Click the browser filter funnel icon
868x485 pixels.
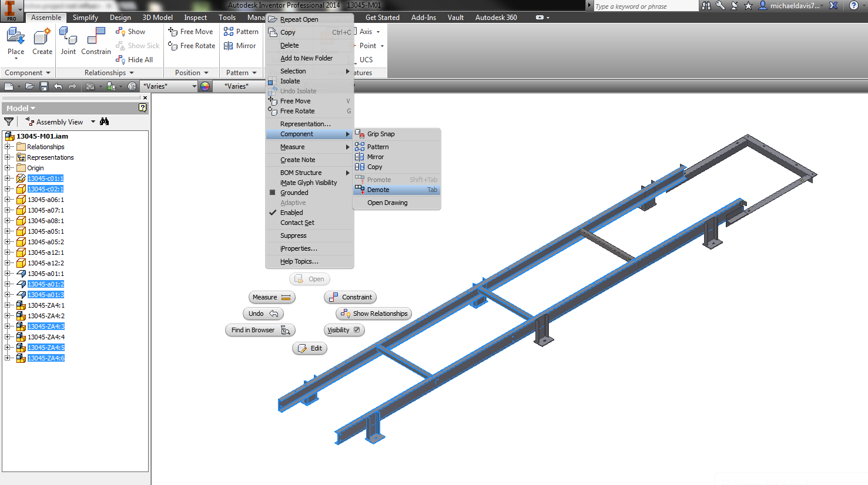click(9, 122)
